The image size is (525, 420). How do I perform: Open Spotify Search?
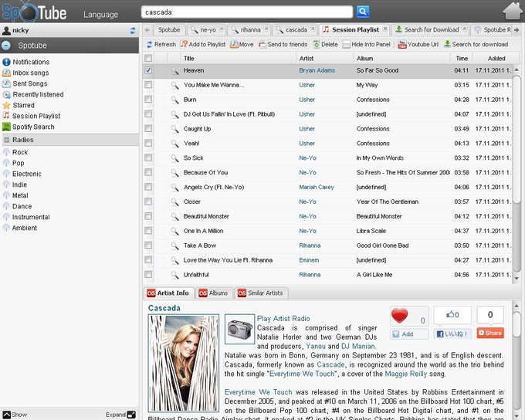[28, 127]
